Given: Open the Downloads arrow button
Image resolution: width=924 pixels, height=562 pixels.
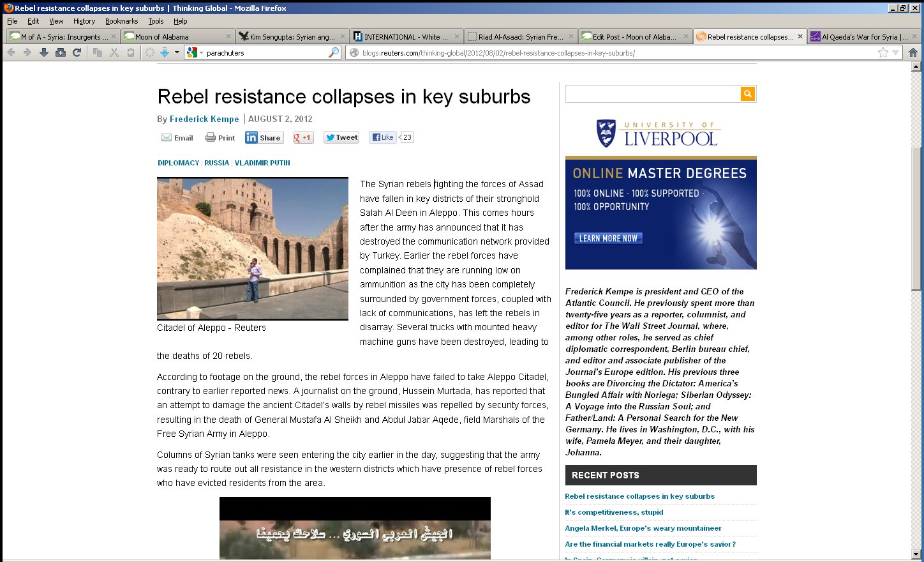Looking at the screenshot, I should coord(44,52).
